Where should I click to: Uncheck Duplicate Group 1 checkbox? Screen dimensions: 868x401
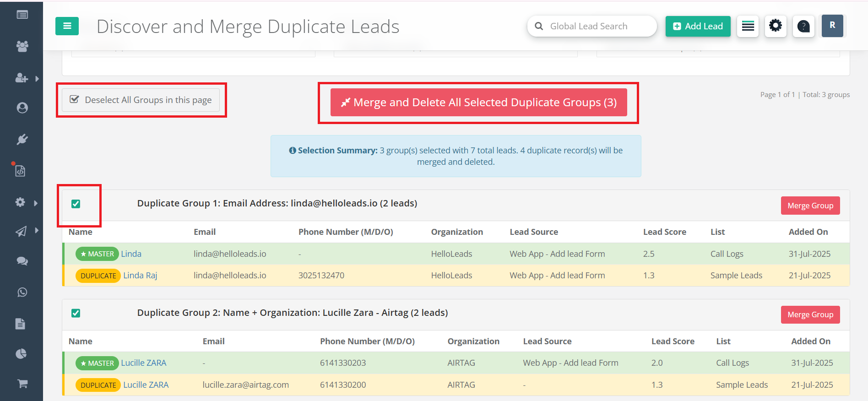(76, 204)
